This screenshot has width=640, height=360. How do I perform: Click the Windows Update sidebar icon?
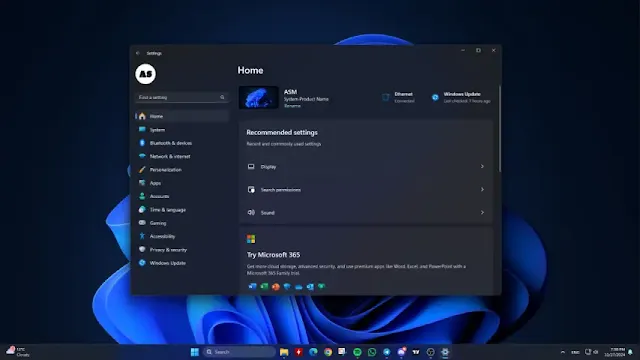tap(142, 263)
